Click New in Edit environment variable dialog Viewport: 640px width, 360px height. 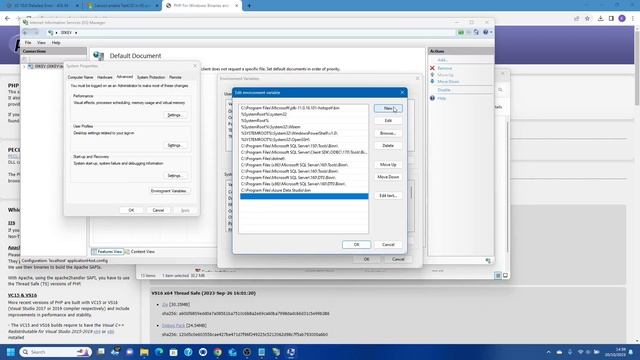(388, 108)
